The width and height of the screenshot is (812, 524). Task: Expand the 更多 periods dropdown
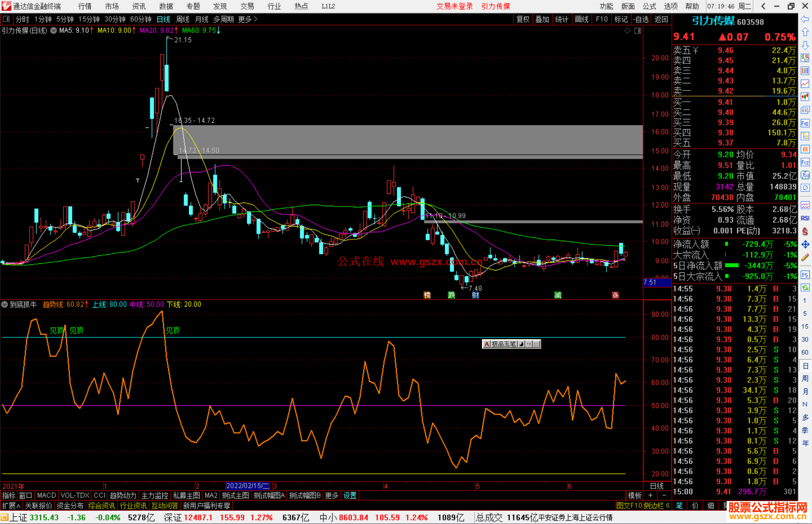[x=248, y=19]
